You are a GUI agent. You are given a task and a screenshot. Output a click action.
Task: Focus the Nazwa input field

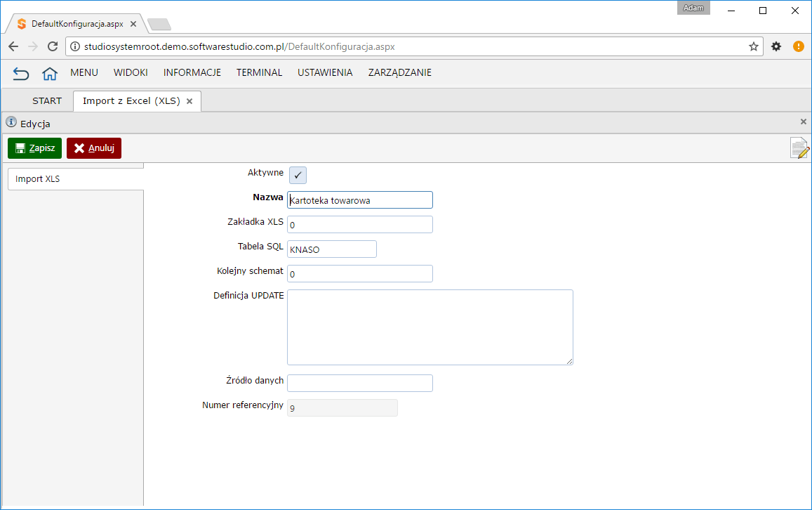pos(360,200)
